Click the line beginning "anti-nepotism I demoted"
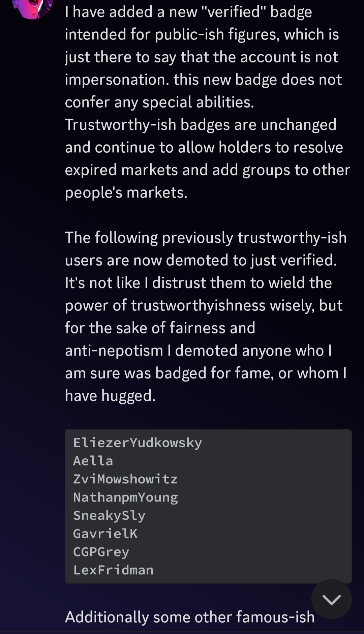The height and width of the screenshot is (634, 364). (198, 351)
